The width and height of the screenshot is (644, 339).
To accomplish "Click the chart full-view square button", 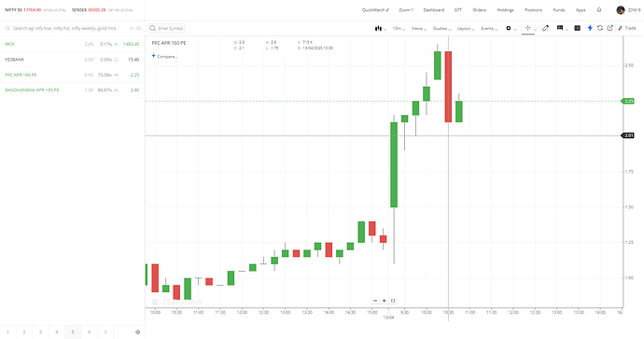I will point(393,301).
